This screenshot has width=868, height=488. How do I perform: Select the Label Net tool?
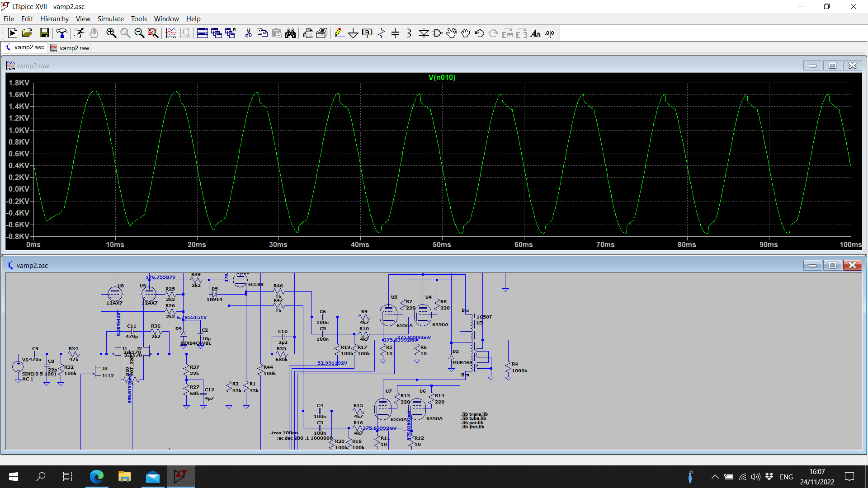[x=368, y=33]
